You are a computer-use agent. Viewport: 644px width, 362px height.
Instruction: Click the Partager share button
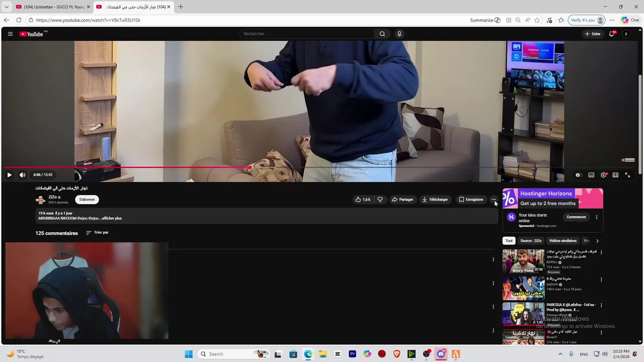[403, 200]
